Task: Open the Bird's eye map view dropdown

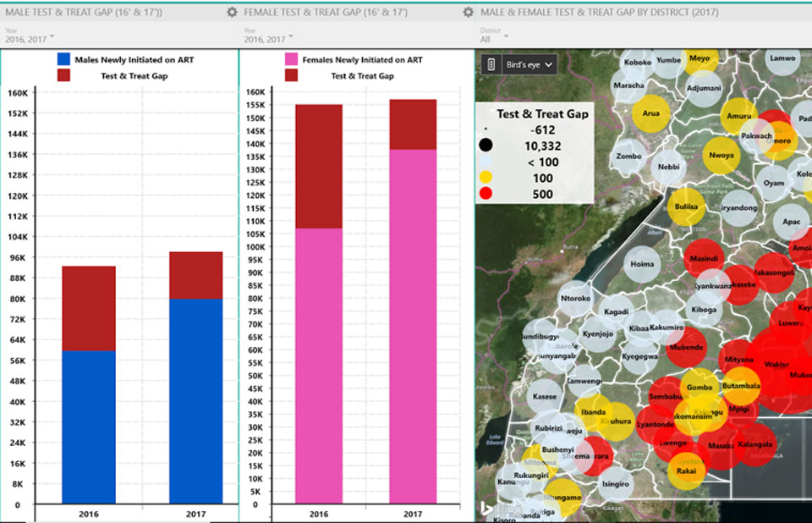Action: pos(529,64)
